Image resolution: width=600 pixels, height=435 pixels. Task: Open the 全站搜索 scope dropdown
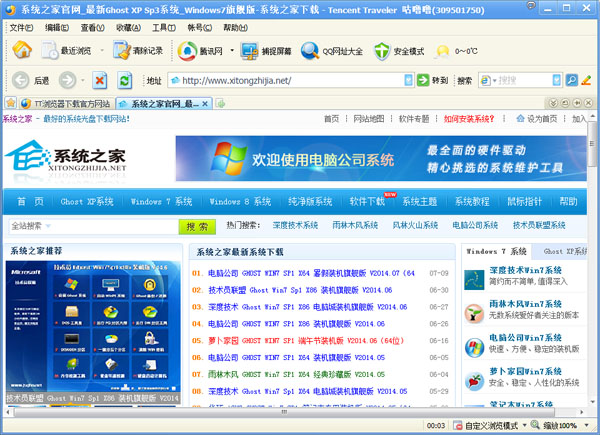point(48,226)
